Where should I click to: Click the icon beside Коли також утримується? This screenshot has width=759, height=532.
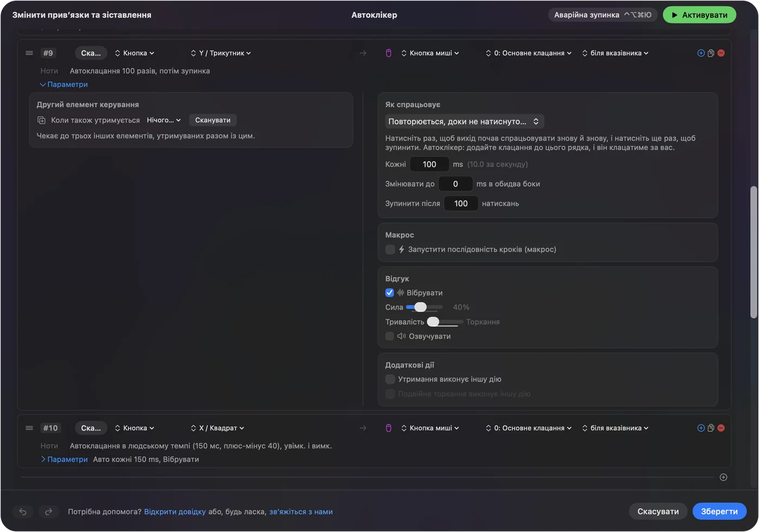click(41, 120)
